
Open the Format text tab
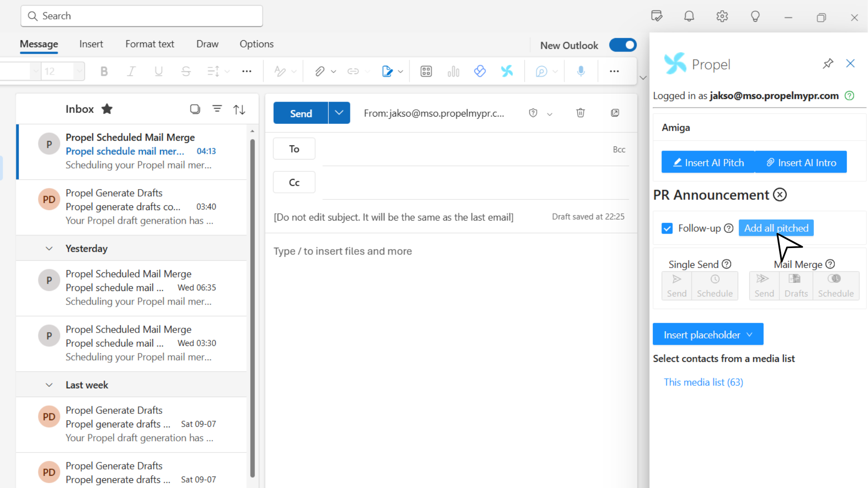150,44
